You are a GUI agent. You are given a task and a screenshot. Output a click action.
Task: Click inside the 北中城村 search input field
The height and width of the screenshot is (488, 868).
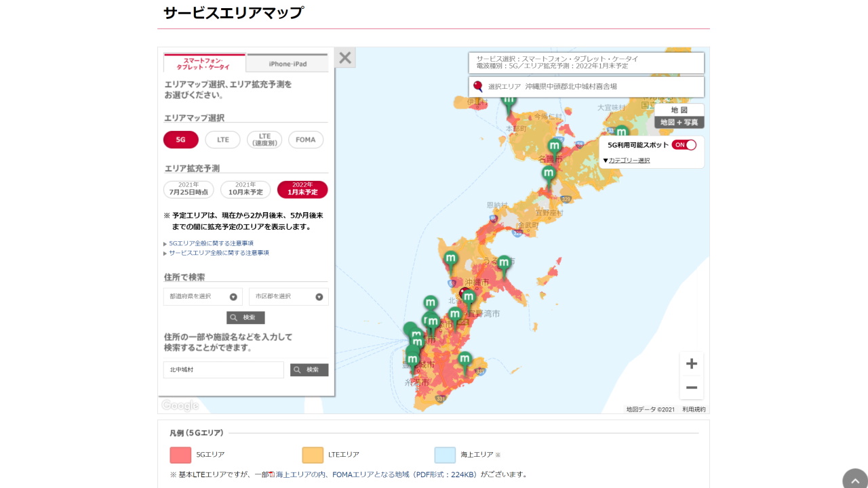223,369
